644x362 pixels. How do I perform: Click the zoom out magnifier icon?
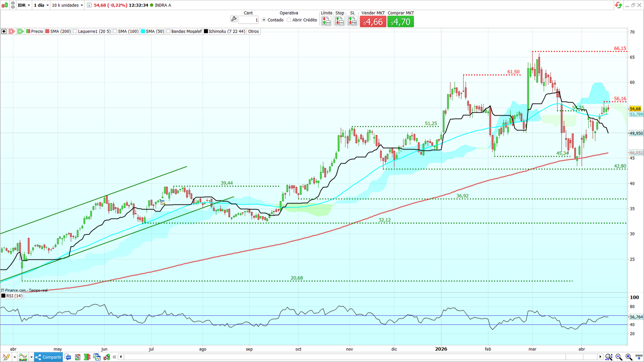point(619,357)
